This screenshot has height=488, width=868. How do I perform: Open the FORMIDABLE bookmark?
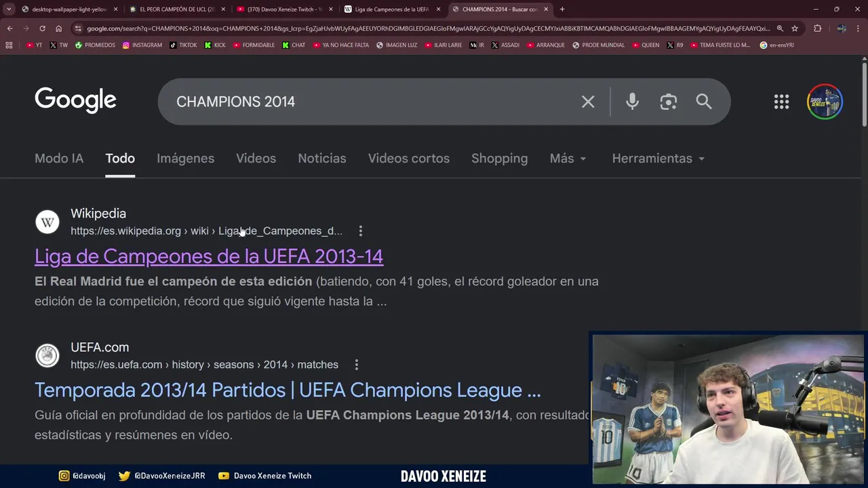(253, 45)
